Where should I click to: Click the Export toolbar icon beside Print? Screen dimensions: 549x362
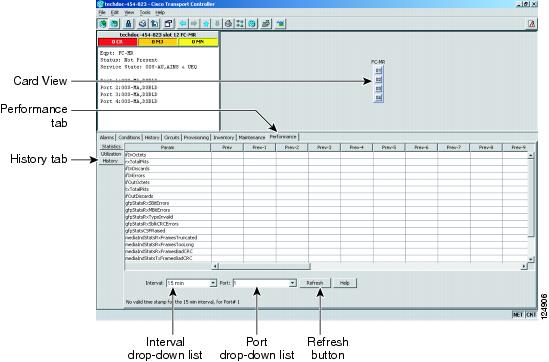click(x=154, y=23)
